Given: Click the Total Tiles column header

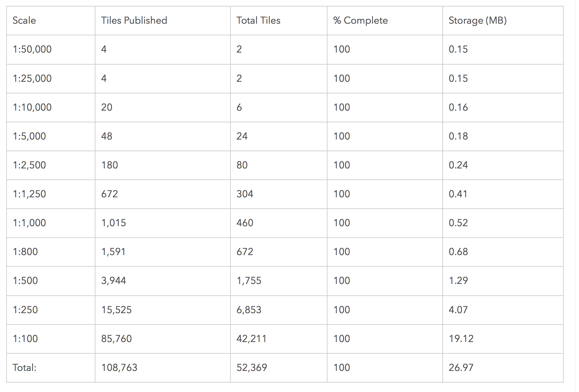Looking at the screenshot, I should (258, 20).
